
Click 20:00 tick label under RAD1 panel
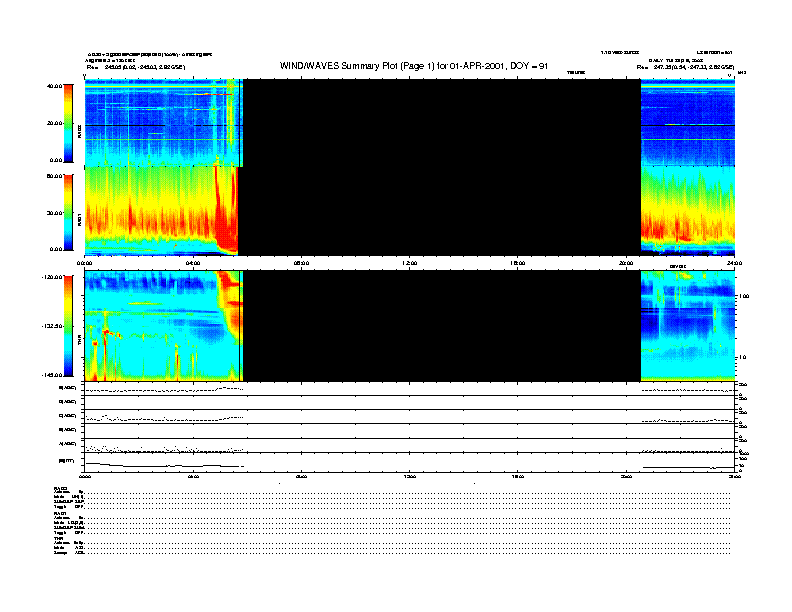tap(626, 263)
